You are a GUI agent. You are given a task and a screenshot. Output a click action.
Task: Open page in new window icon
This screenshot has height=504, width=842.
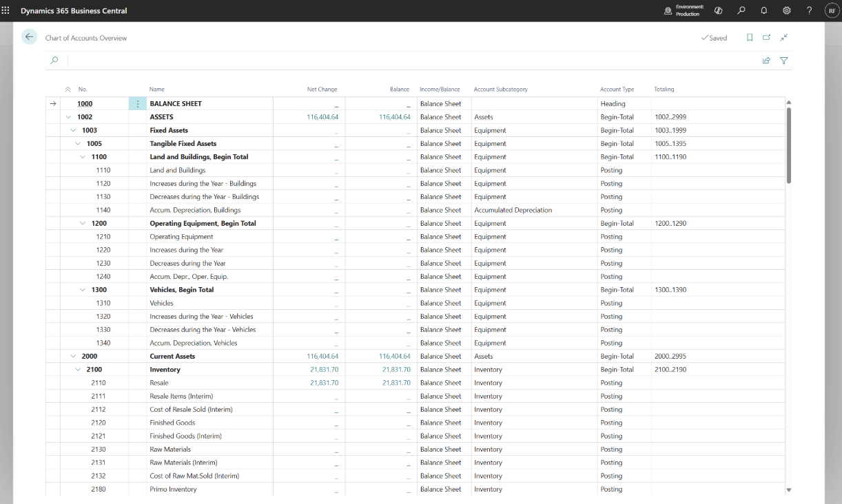pos(766,38)
